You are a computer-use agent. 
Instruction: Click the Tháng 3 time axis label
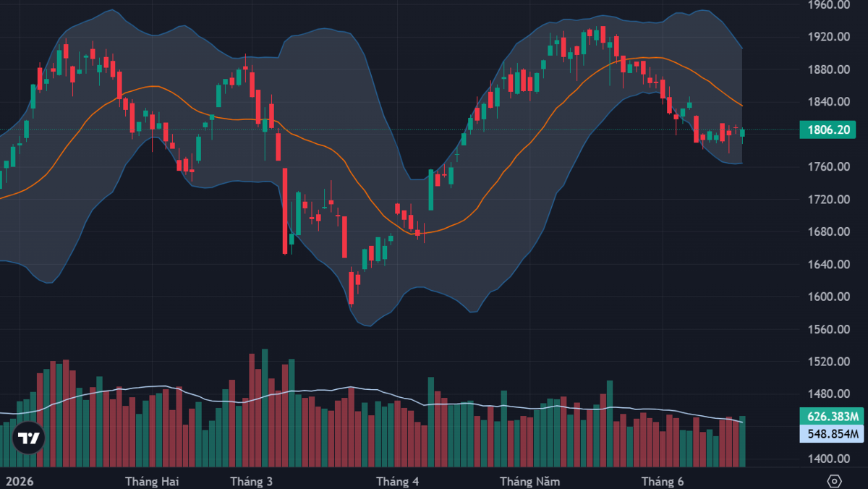pyautogui.click(x=251, y=481)
